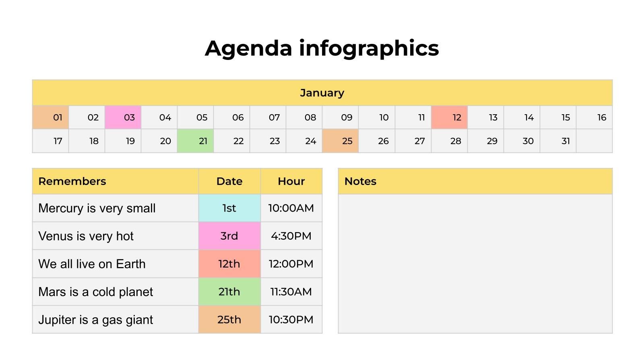The height and width of the screenshot is (362, 644).
Task: Select the green day 21 calendar cell
Action: 196,141
